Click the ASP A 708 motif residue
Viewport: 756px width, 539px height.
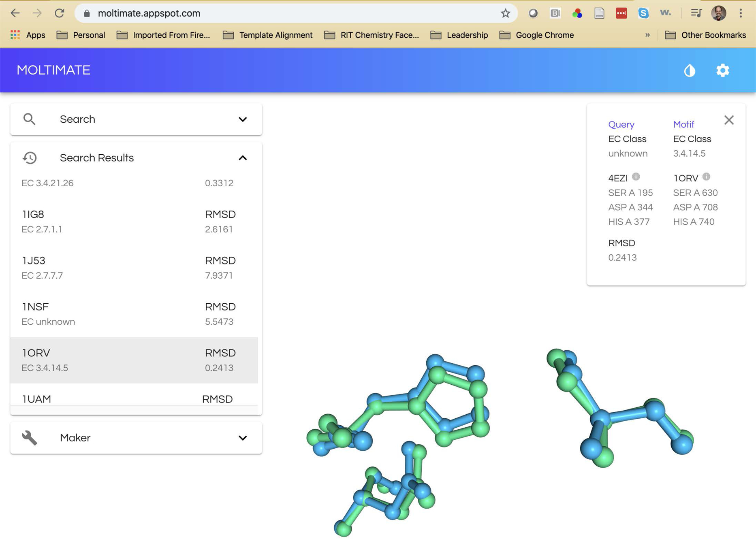tap(695, 207)
